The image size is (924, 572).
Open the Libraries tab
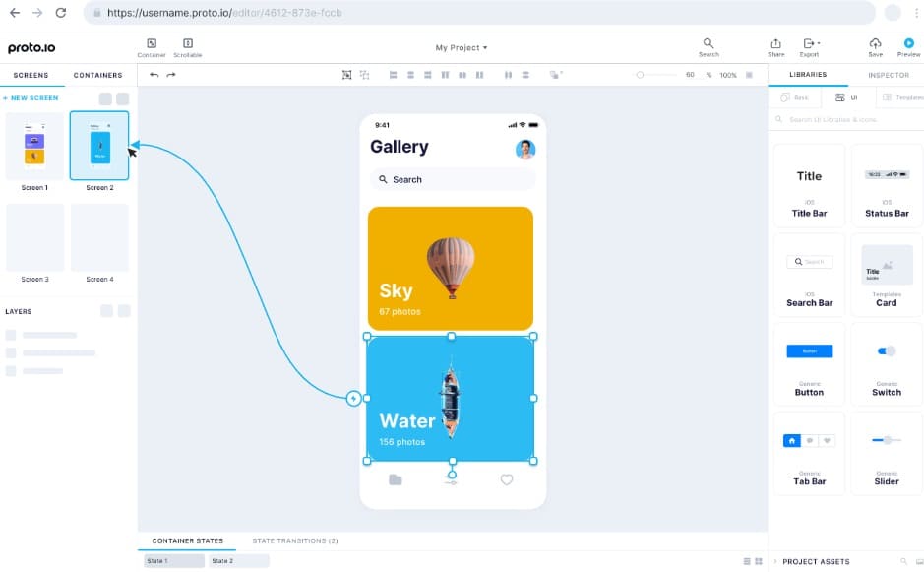[x=808, y=75]
